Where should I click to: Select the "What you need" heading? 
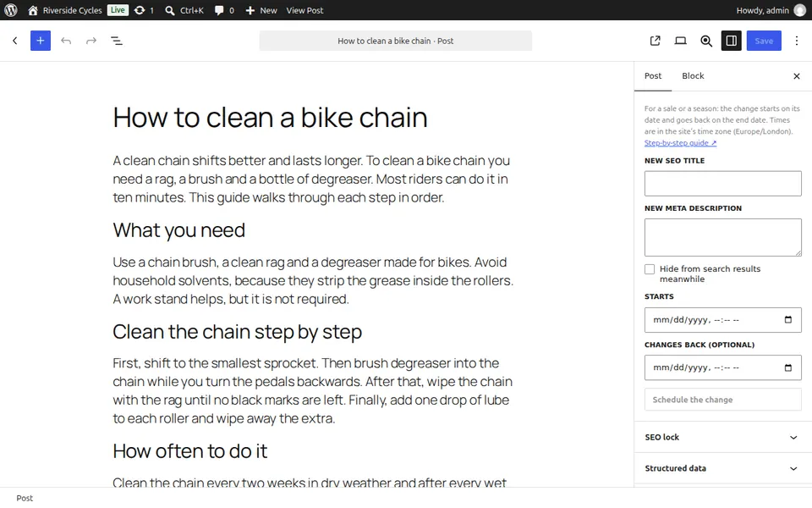point(179,230)
